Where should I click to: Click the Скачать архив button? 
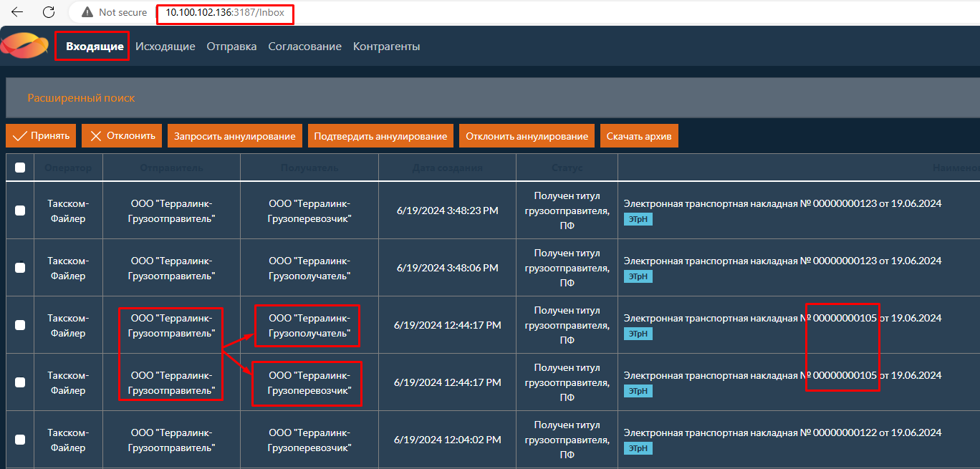[x=639, y=136]
